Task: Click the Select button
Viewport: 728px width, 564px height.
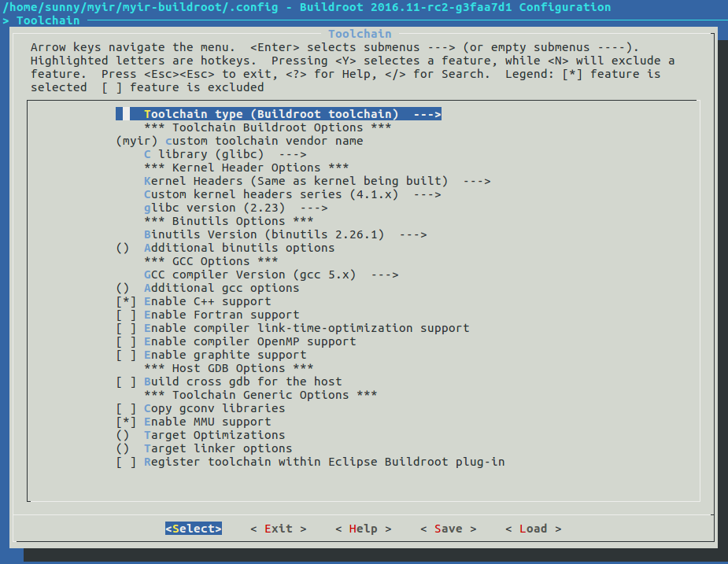Action: (x=194, y=529)
